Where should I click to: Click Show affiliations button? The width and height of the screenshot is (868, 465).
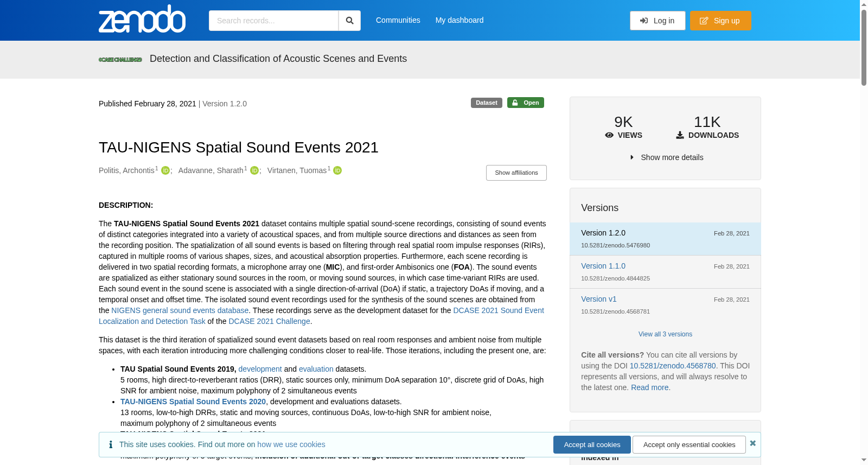point(516,173)
